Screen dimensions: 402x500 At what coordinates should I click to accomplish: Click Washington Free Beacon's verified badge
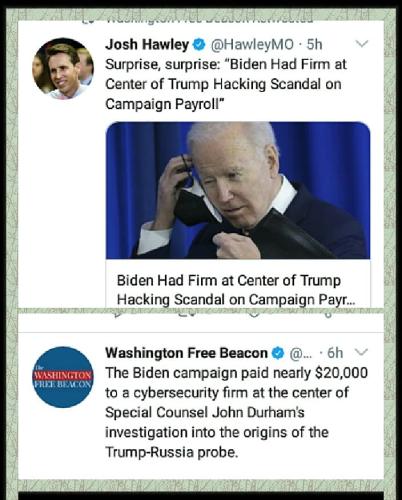(x=278, y=353)
